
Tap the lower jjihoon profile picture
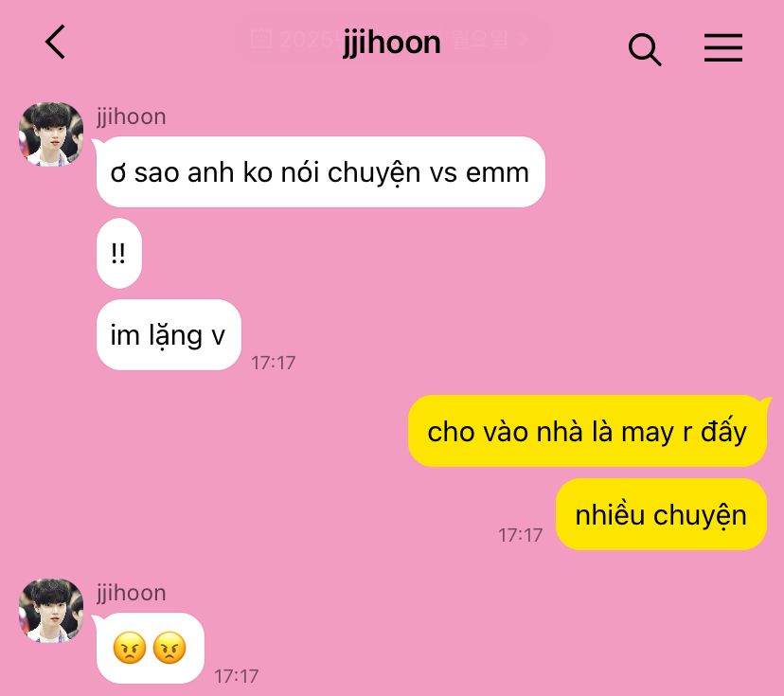(x=51, y=611)
